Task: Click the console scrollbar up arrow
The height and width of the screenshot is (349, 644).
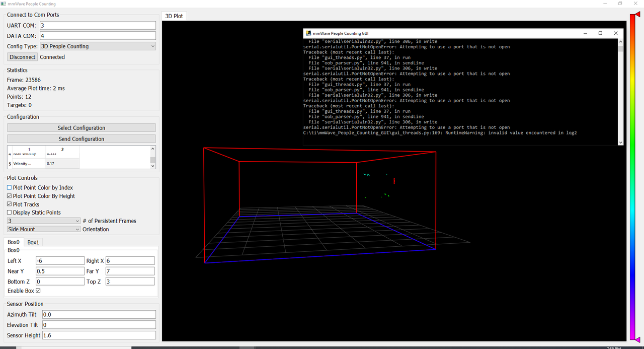Action: pyautogui.click(x=620, y=42)
